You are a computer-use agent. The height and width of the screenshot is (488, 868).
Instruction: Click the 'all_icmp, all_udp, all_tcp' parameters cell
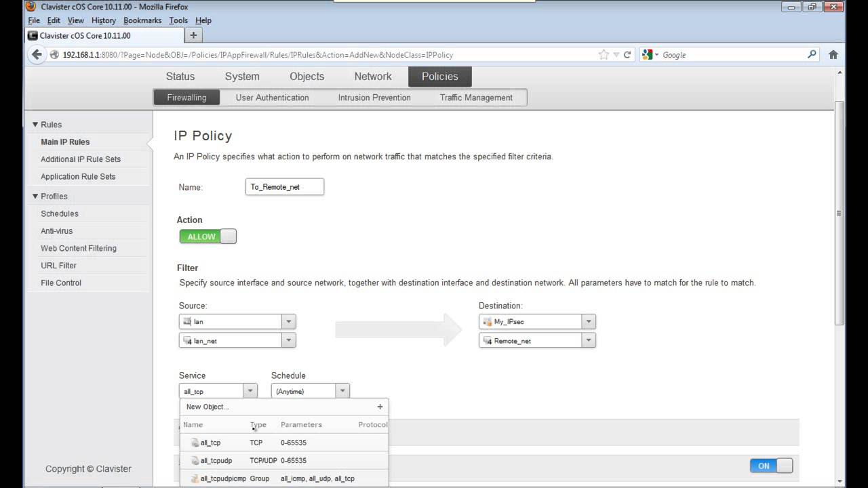pyautogui.click(x=317, y=479)
